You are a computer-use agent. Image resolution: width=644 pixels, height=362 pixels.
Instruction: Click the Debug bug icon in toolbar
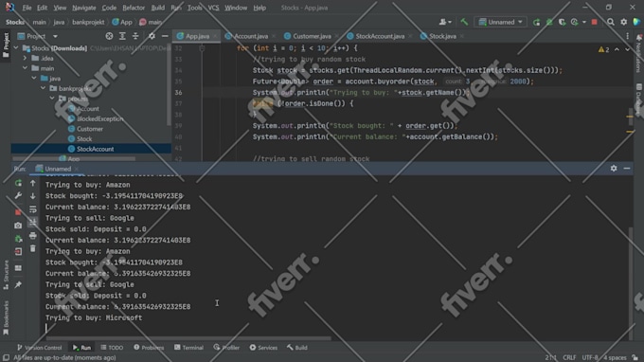click(x=549, y=22)
